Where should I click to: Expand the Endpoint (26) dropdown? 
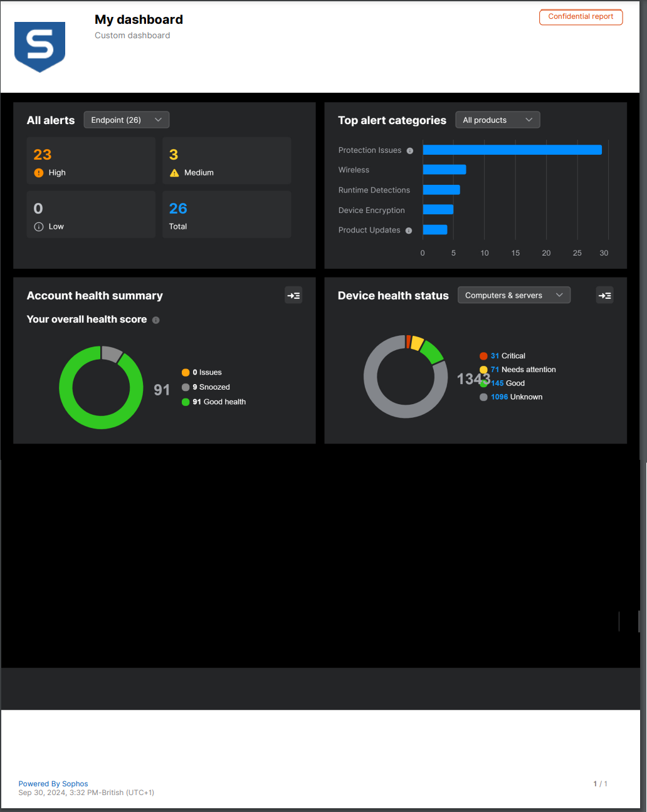point(126,120)
